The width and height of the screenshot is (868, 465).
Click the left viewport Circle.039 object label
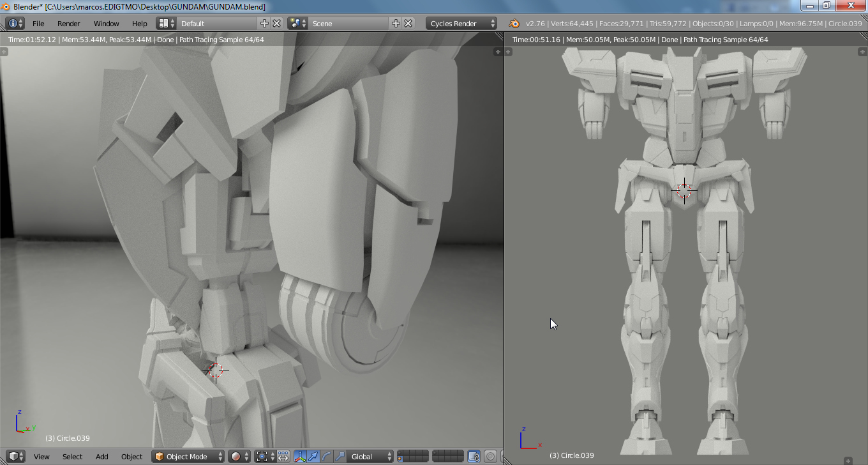point(68,438)
